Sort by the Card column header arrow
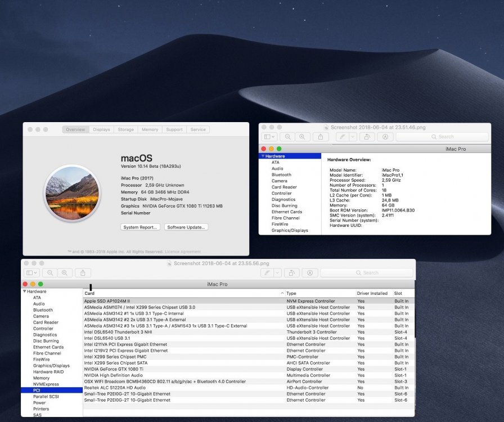 pyautogui.click(x=282, y=293)
